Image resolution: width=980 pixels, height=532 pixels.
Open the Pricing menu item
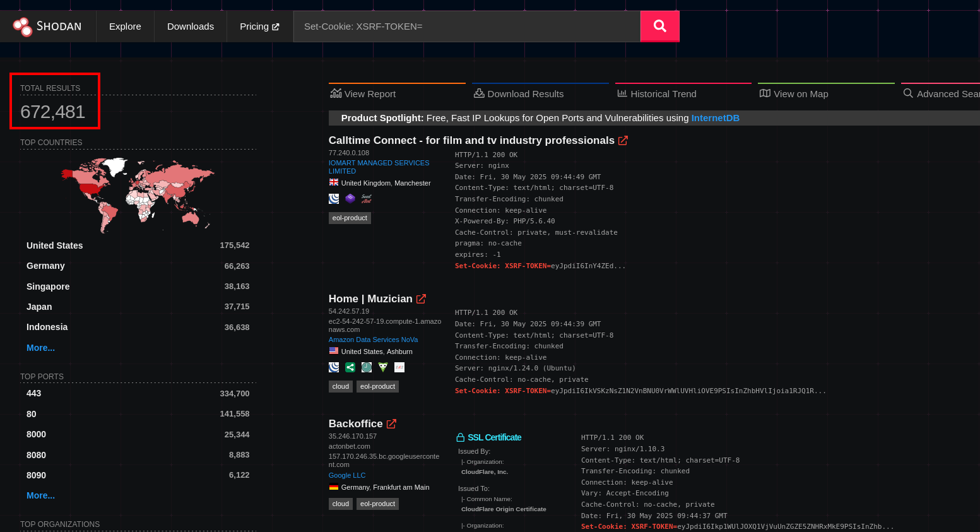[259, 27]
